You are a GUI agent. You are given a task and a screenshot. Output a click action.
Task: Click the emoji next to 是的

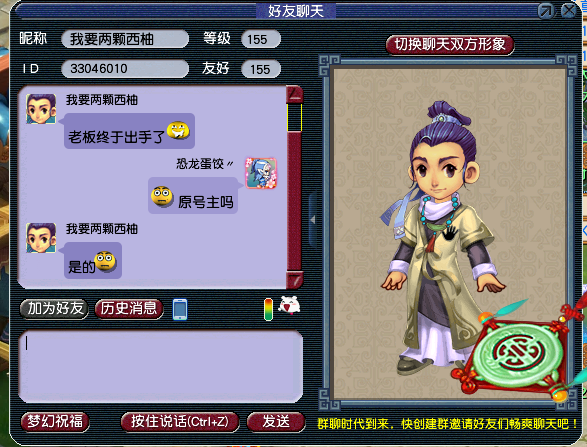(x=105, y=261)
